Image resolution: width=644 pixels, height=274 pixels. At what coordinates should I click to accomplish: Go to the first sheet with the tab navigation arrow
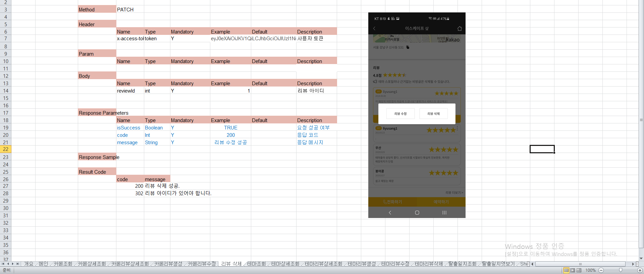point(3,264)
